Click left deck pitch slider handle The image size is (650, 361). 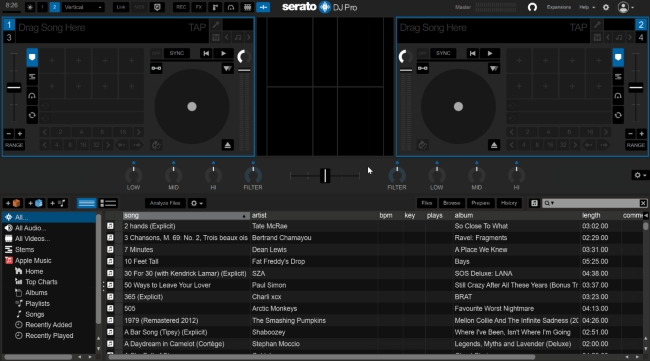(14, 87)
